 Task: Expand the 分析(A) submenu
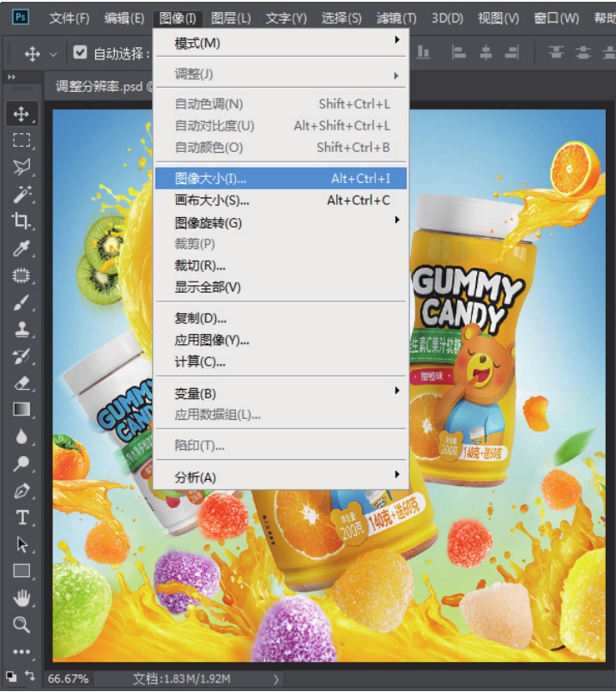pyautogui.click(x=397, y=475)
